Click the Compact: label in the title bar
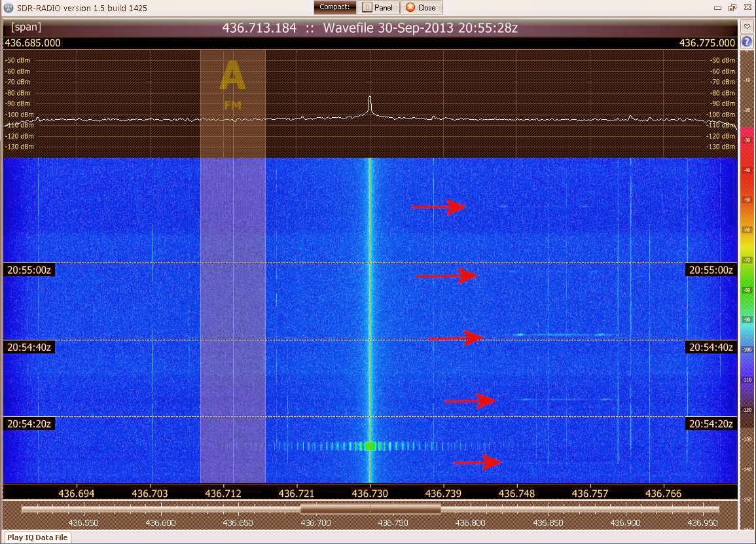Viewport: 756px width, 544px height. point(334,7)
